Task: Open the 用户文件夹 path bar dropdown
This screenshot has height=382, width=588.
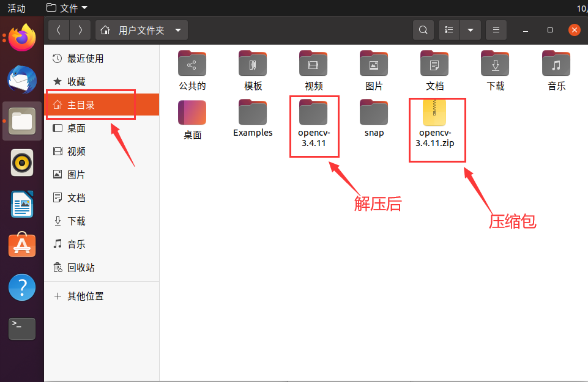Action: [177, 29]
